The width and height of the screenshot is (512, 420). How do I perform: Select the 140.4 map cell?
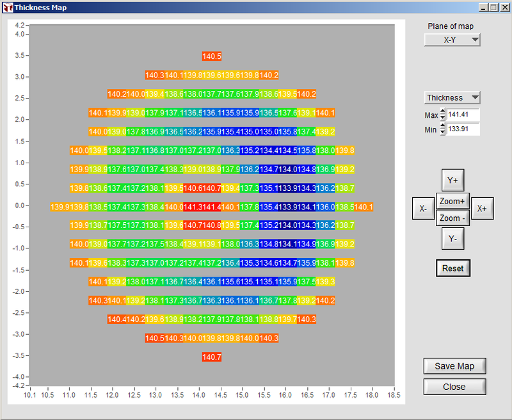[x=117, y=319]
